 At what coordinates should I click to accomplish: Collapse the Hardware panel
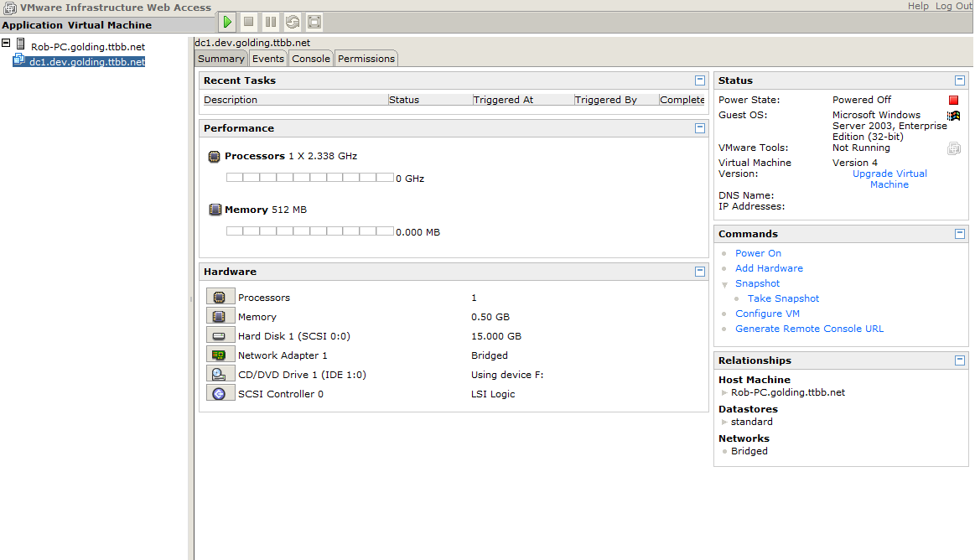click(699, 272)
